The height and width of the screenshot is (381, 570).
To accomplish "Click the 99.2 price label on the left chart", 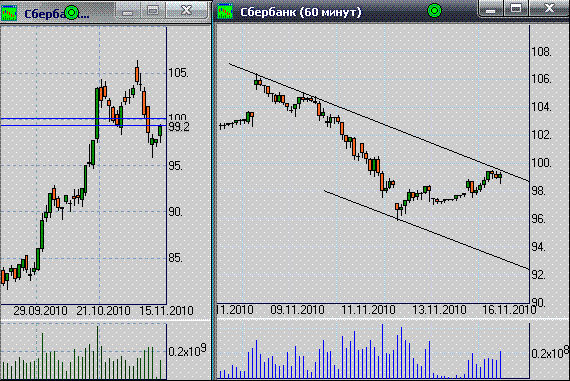I will coord(179,127).
